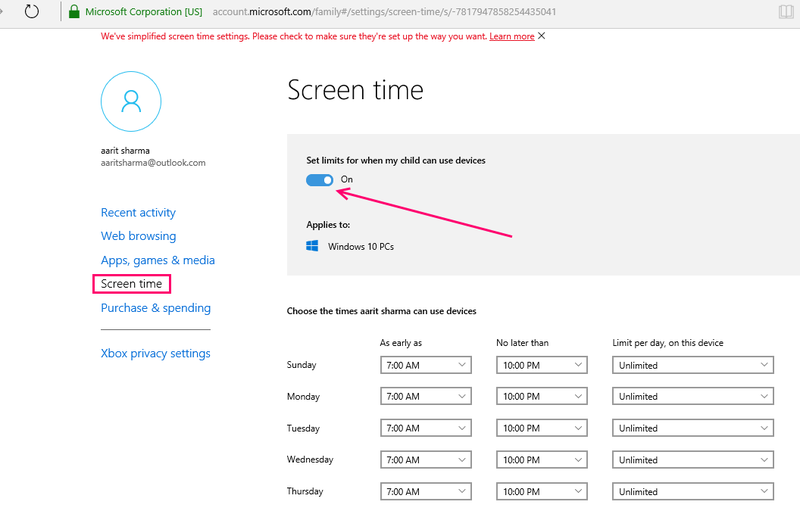This screenshot has width=800, height=511.
Task: Expand Sunday As early as dropdown
Action: tap(426, 365)
